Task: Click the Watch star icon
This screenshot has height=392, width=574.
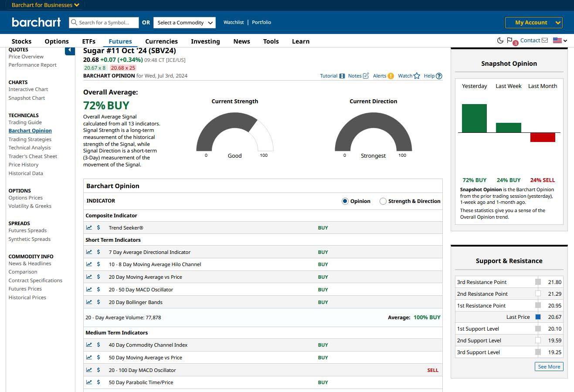Action: tap(417, 76)
